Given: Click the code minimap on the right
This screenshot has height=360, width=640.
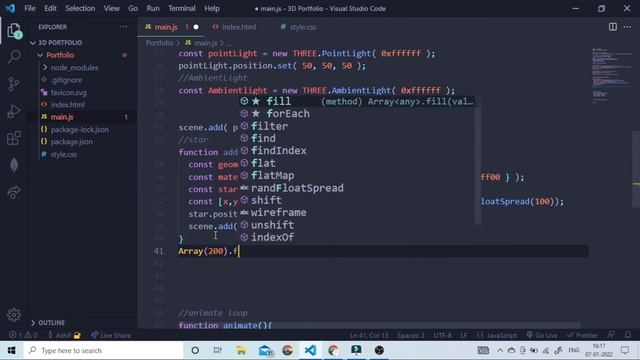Looking at the screenshot, I should 611,76.
